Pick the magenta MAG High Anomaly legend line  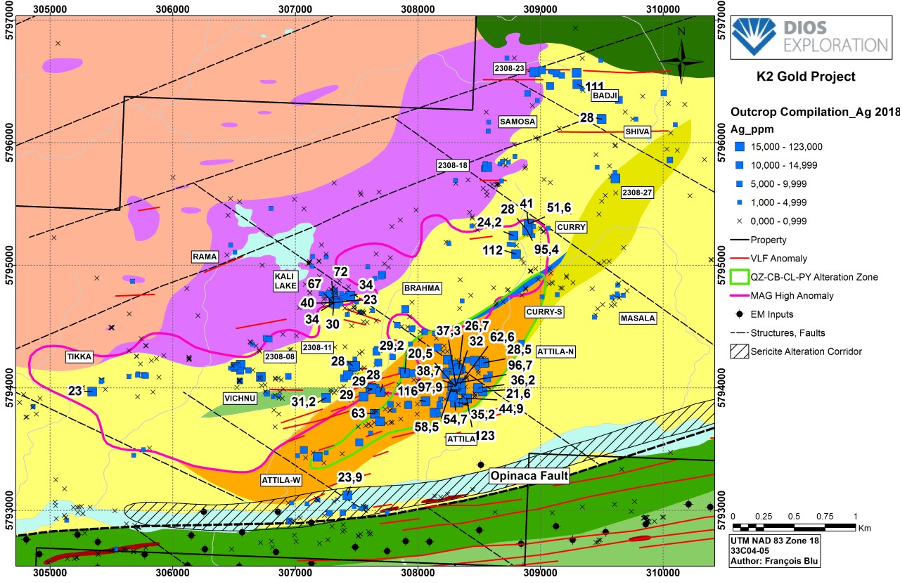[743, 296]
